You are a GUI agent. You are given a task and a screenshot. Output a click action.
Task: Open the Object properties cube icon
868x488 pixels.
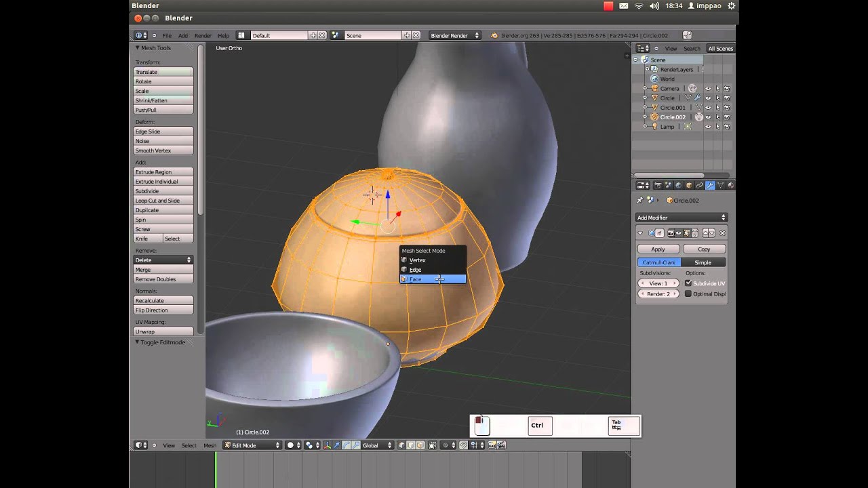(689, 185)
